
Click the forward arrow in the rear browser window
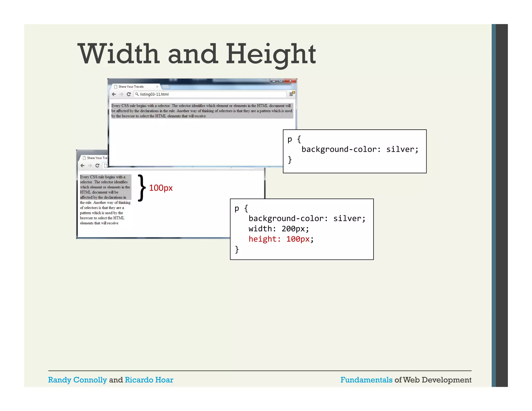pyautogui.click(x=90, y=165)
